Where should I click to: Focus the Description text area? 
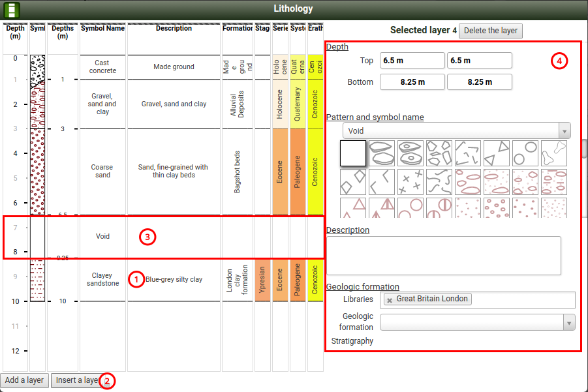pyautogui.click(x=444, y=252)
